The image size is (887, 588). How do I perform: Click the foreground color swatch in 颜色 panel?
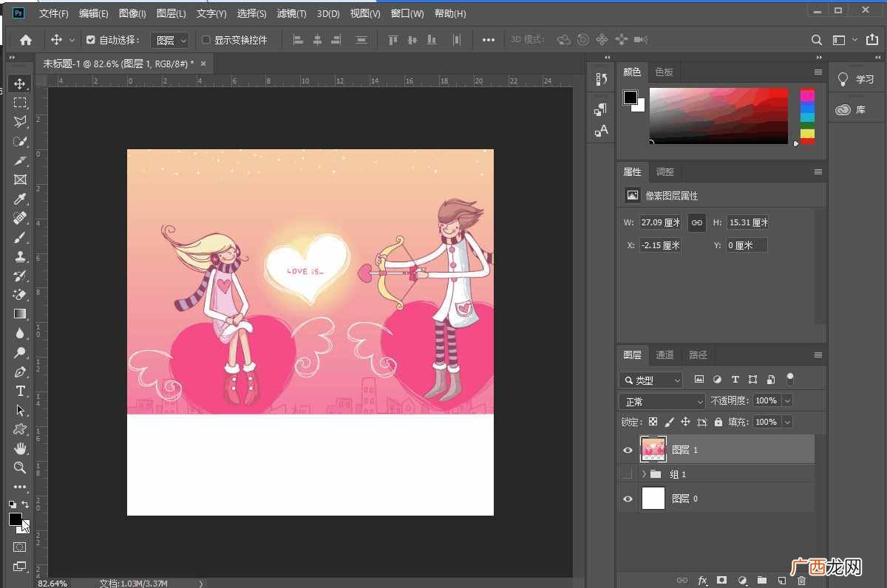(x=631, y=98)
